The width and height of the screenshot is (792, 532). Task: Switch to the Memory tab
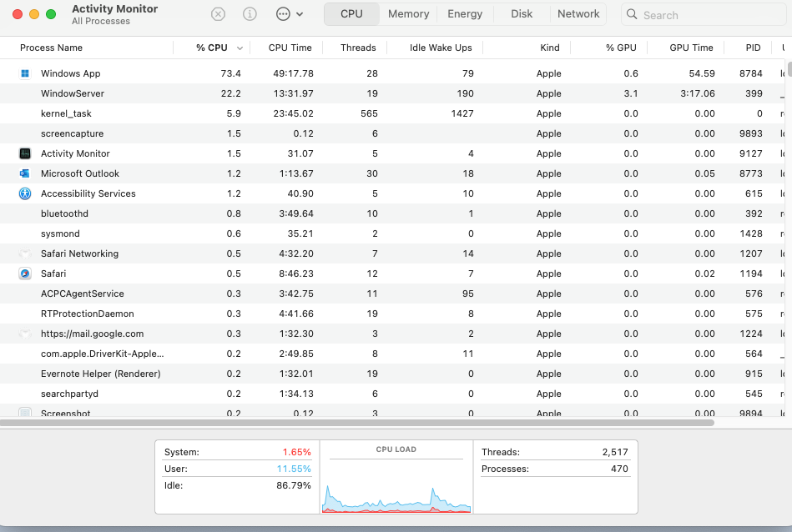click(409, 14)
